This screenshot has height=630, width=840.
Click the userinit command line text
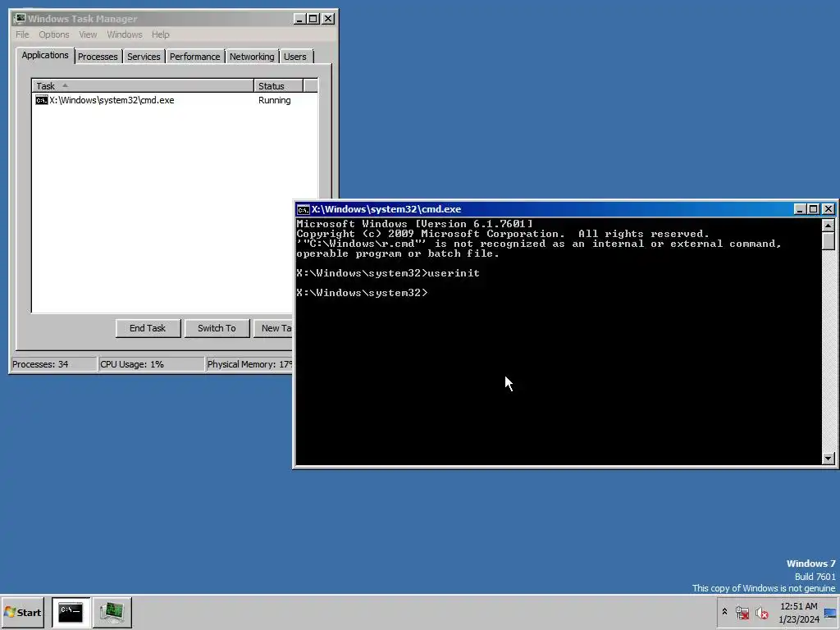click(x=453, y=273)
